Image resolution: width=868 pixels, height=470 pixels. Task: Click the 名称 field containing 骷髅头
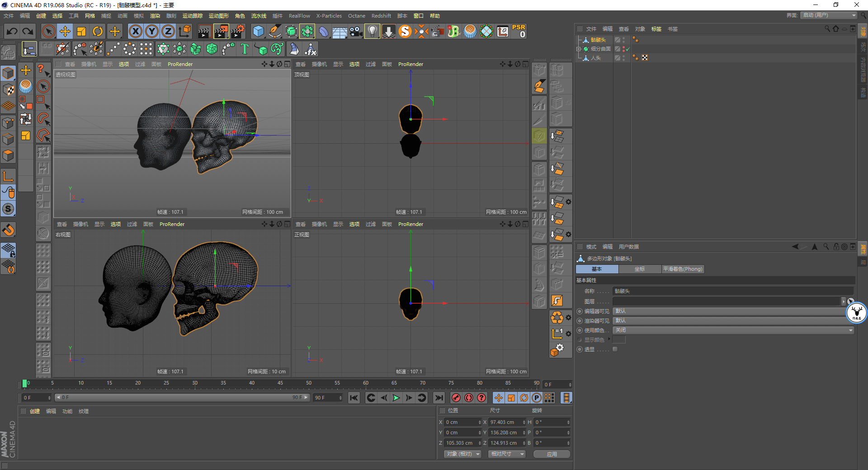(733, 291)
